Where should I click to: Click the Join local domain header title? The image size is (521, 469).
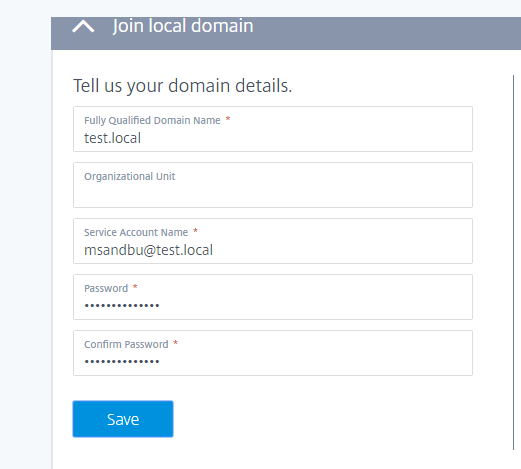pyautogui.click(x=183, y=26)
